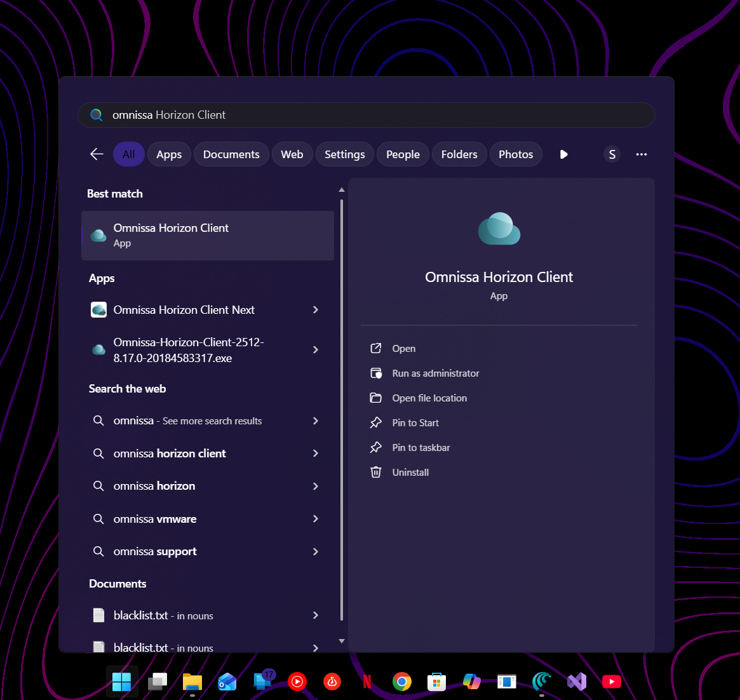Click the search magnifier icon in the search box
The height and width of the screenshot is (700, 740).
[97, 114]
